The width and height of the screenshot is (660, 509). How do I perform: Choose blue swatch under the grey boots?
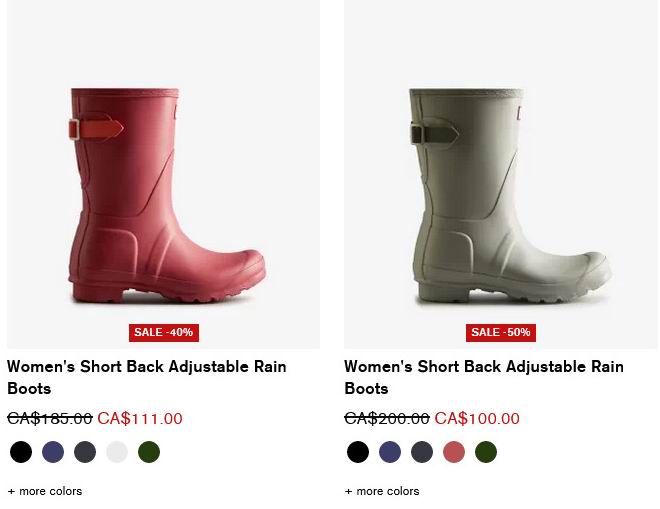tap(390, 452)
